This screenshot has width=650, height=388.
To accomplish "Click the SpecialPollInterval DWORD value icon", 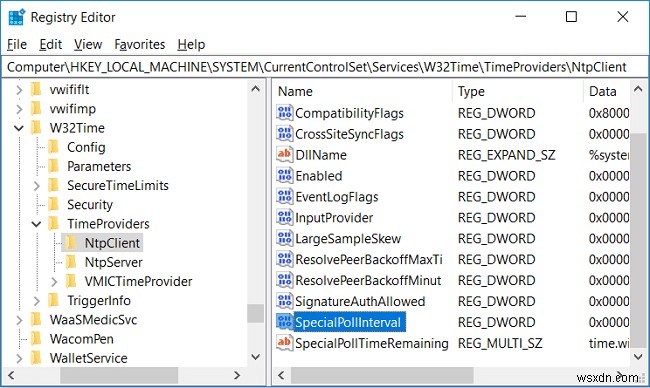I will [x=284, y=322].
